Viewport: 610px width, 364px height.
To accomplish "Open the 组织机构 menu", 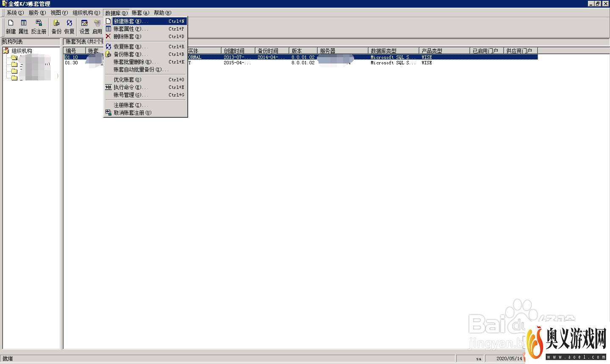I will pos(86,13).
